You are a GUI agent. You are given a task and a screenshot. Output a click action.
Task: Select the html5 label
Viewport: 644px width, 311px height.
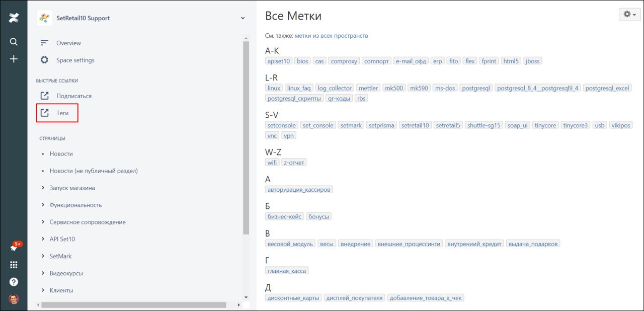511,61
